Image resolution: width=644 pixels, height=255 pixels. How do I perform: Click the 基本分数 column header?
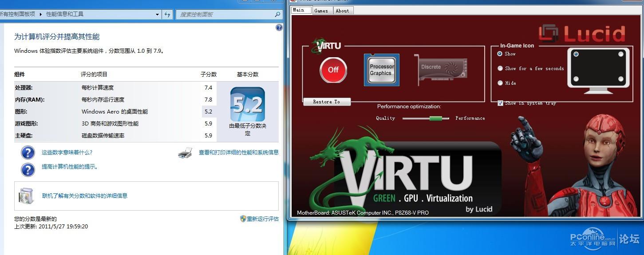click(248, 74)
